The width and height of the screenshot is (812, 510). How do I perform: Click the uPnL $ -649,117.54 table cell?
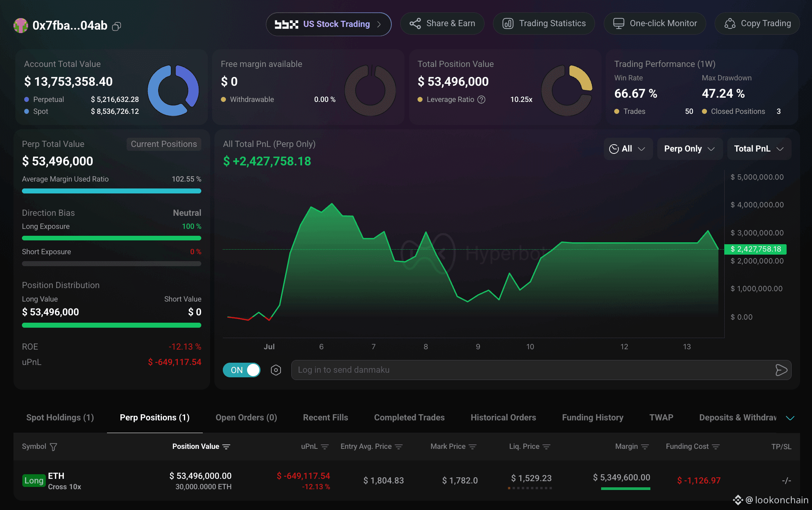(303, 476)
